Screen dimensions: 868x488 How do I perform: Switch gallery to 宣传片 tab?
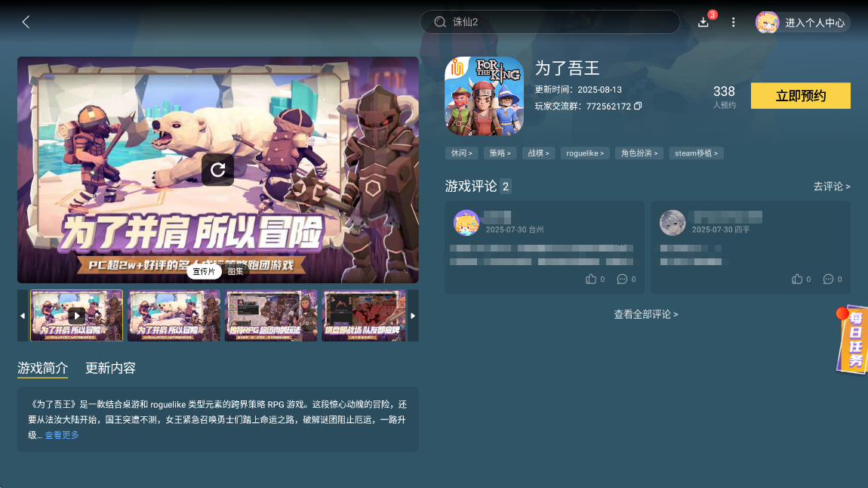point(204,271)
